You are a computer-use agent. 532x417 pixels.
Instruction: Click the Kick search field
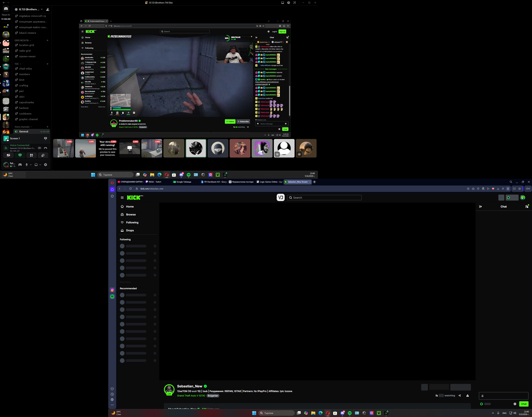coord(324,198)
